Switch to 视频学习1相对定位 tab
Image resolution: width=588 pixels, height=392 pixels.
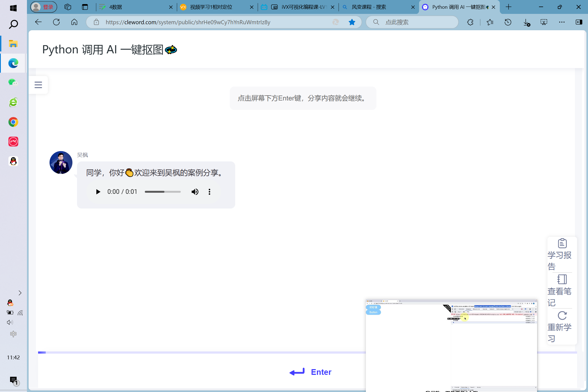coord(216,7)
